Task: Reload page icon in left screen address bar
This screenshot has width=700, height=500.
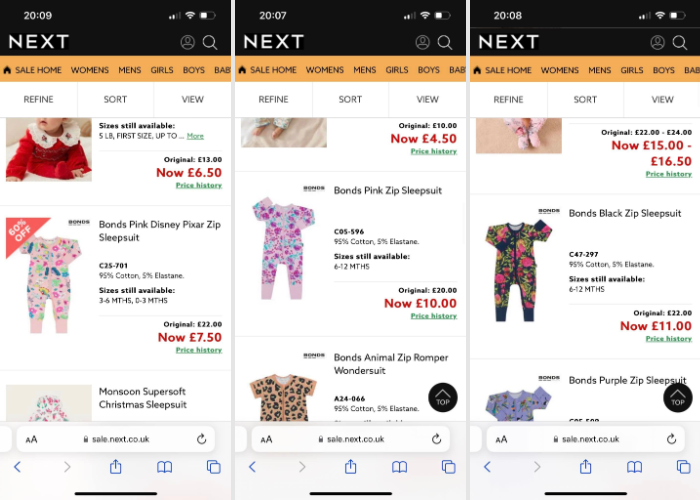Action: click(201, 439)
